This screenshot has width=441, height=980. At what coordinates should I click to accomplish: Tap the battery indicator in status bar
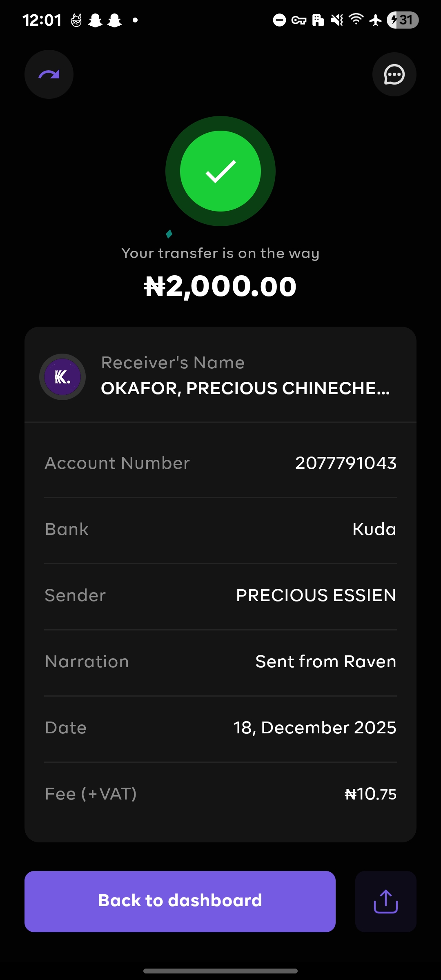(403, 20)
